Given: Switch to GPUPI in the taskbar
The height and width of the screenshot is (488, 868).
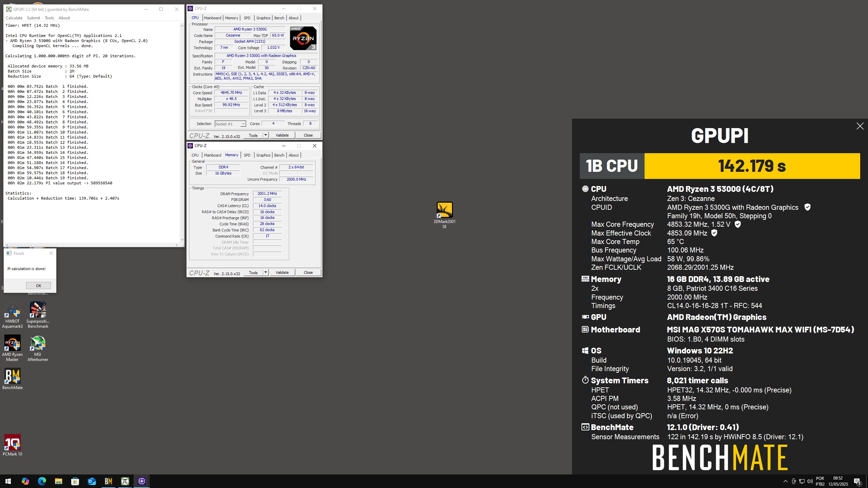Looking at the screenshot, I should tap(125, 481).
